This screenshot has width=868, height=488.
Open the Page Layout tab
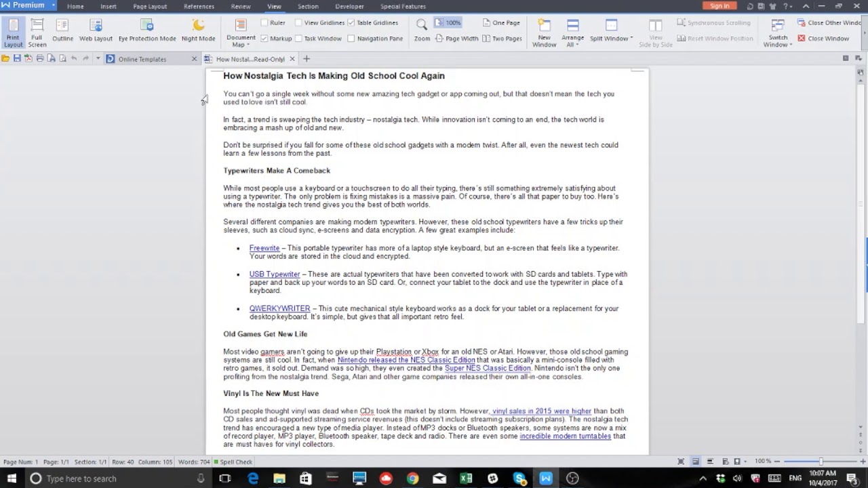(x=150, y=6)
